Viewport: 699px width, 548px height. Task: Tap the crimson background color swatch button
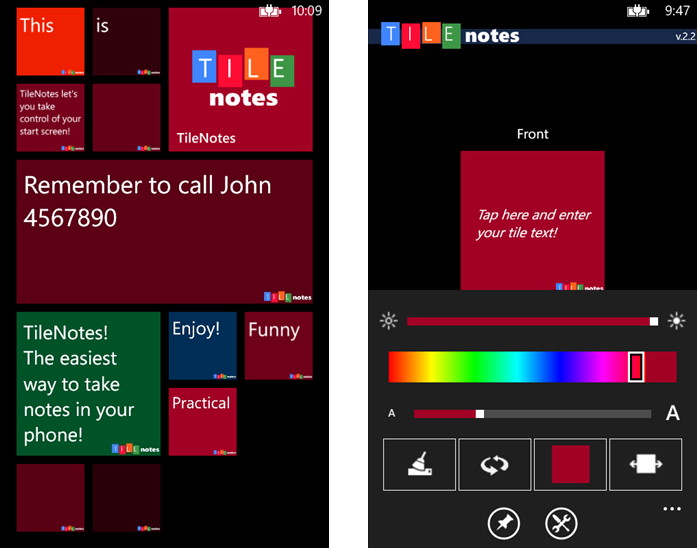point(570,464)
